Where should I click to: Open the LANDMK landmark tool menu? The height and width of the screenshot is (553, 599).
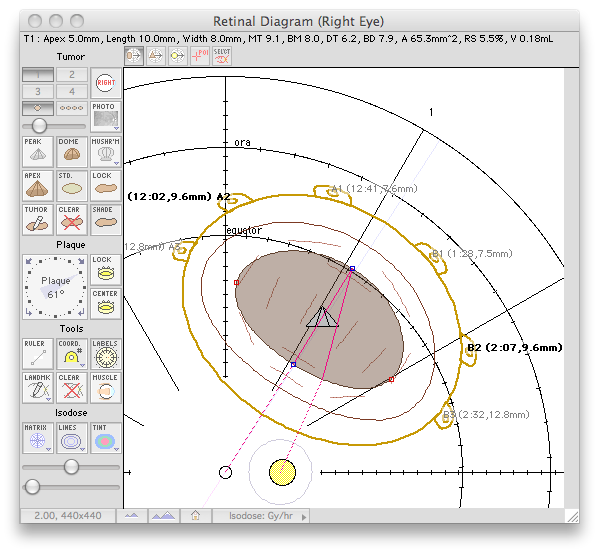(x=38, y=388)
